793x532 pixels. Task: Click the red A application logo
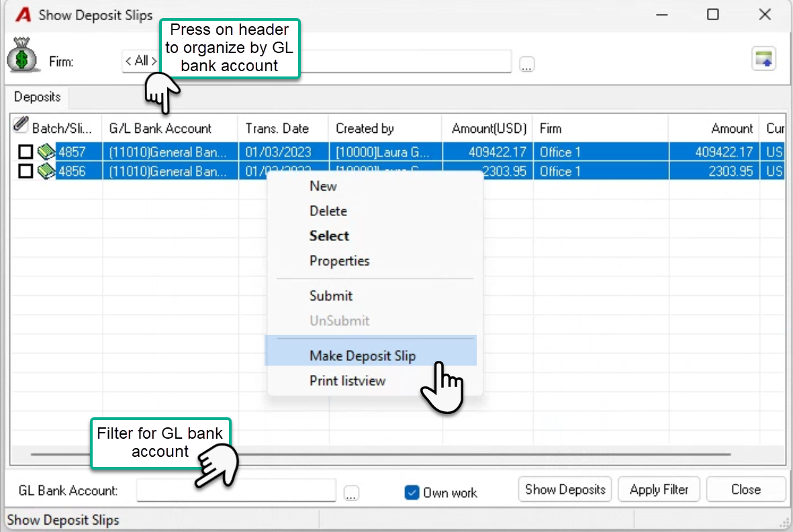coord(24,15)
